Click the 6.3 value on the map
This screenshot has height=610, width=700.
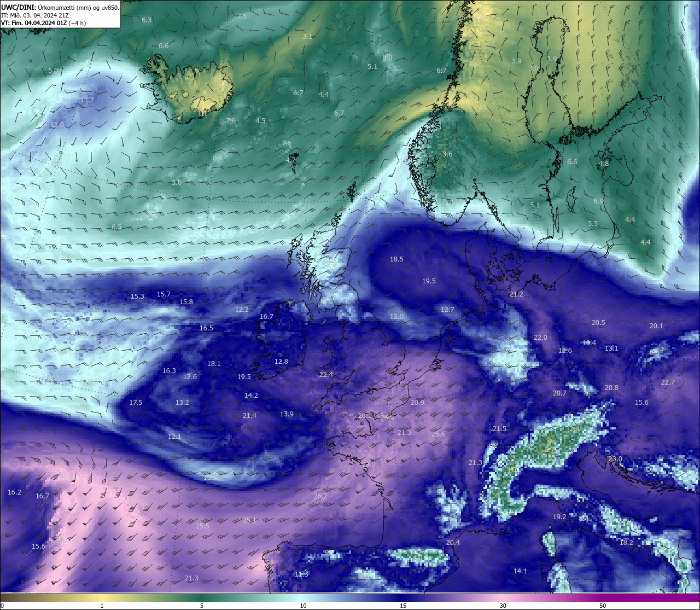point(147,20)
